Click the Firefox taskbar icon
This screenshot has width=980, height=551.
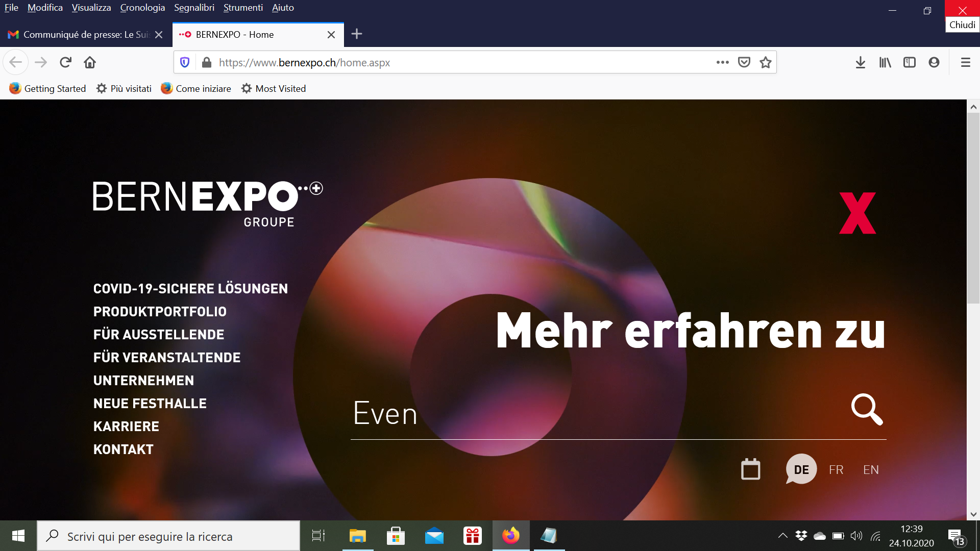coord(511,536)
